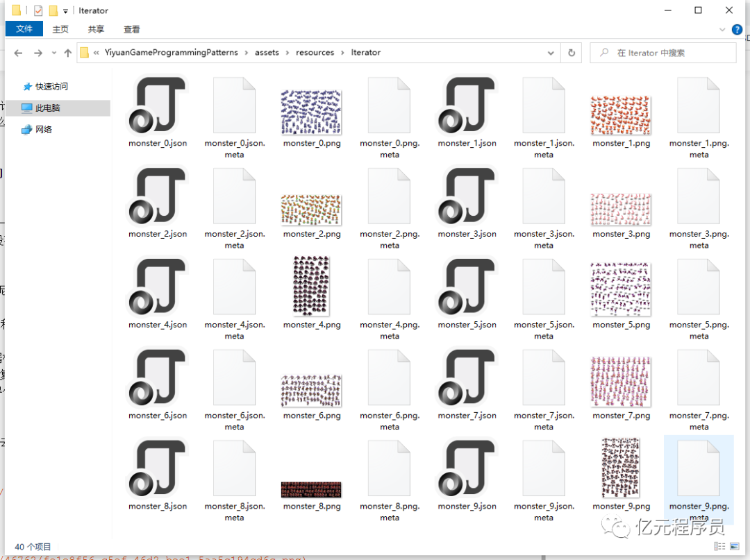The height and width of the screenshot is (560, 750).
Task: Expand the chevron after YiyuanGameProgrammingPatterns breadcrumb
Action: point(247,53)
